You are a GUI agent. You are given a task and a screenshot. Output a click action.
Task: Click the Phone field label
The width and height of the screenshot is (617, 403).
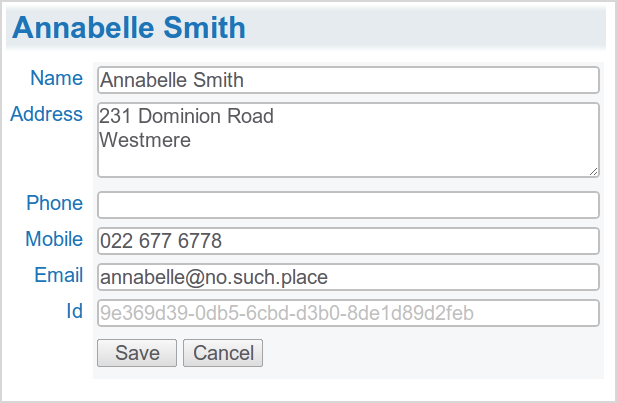click(x=55, y=203)
